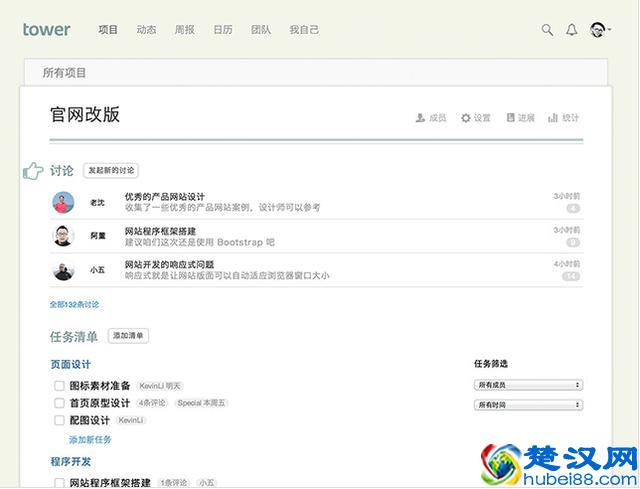Viewport: 640px width, 489px height.
Task: Check the 配图设计 task checkbox
Action: pos(59,420)
